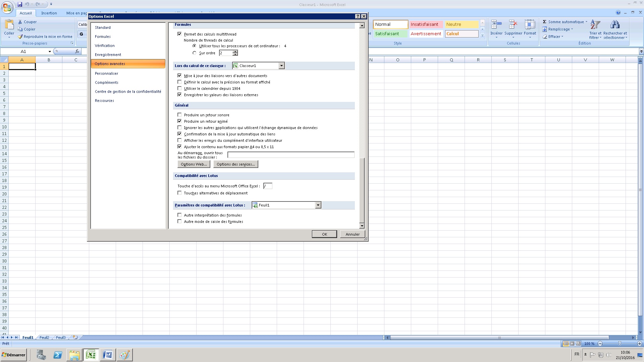This screenshot has width=644, height=362.
Task: Check Autre interprétation des formules
Action: (x=179, y=215)
